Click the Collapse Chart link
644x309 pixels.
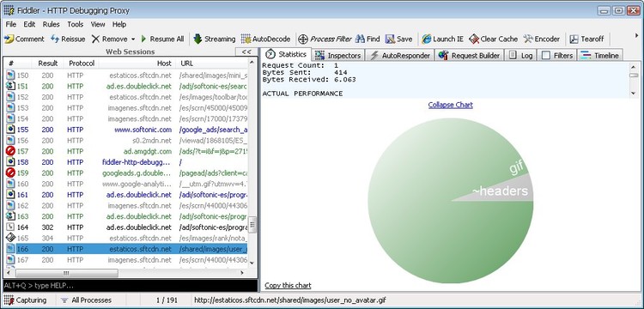[450, 105]
